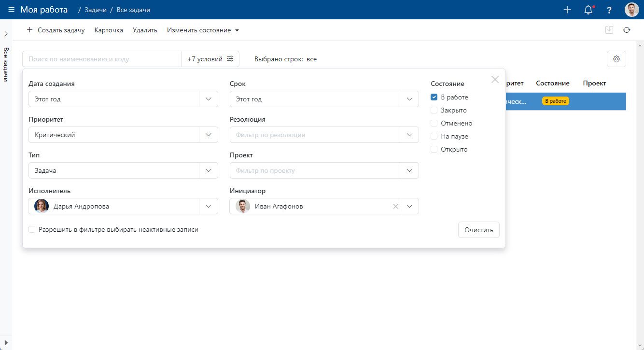Click the Задача type value

[46, 170]
